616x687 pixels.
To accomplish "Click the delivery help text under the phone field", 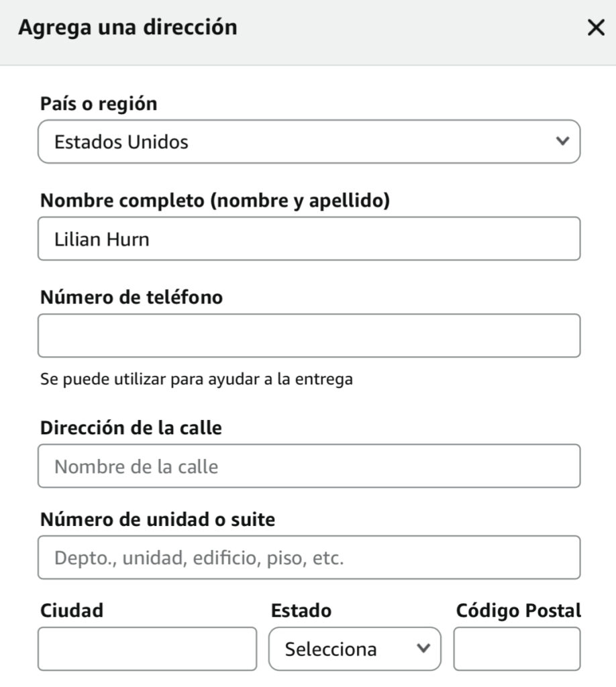I will pos(197,379).
